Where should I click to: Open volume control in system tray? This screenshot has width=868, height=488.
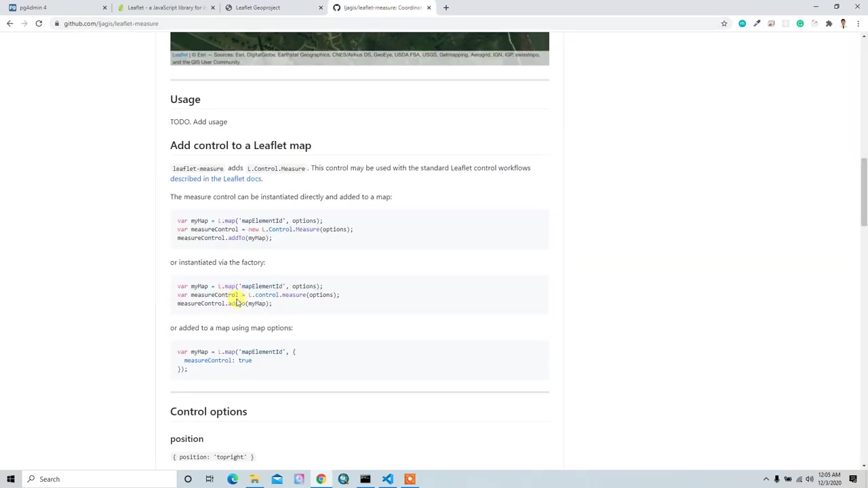click(809, 479)
